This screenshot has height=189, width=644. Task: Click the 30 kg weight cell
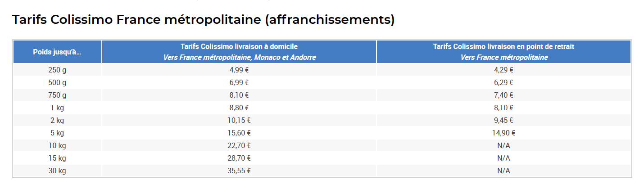57,171
